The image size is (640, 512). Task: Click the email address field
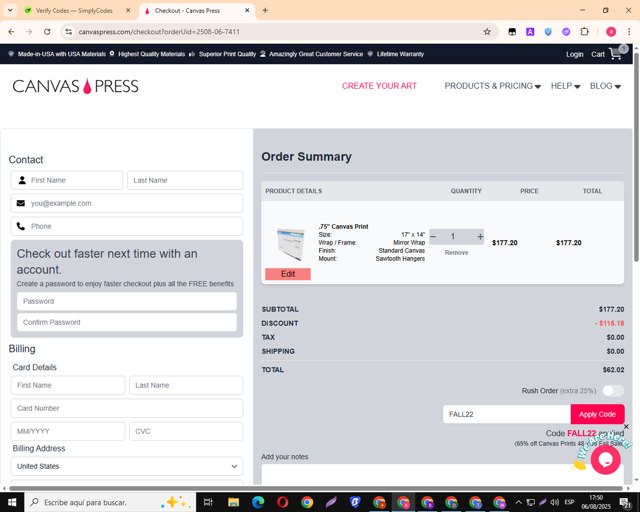127,203
